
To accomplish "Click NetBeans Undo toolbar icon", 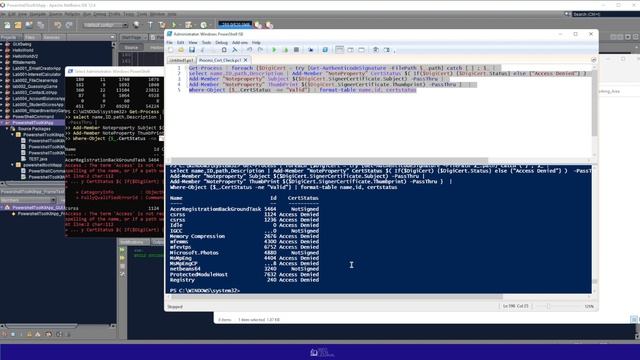I will point(58,25).
